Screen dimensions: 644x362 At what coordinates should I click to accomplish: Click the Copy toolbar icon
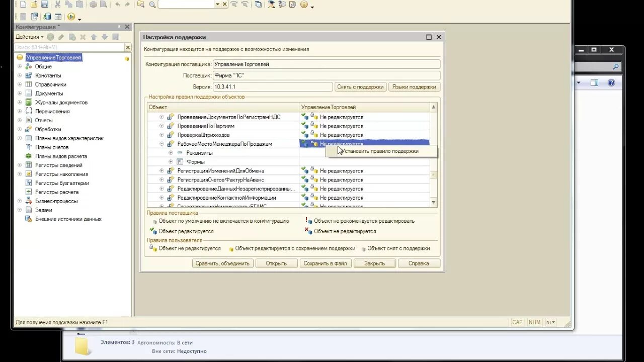68,4
